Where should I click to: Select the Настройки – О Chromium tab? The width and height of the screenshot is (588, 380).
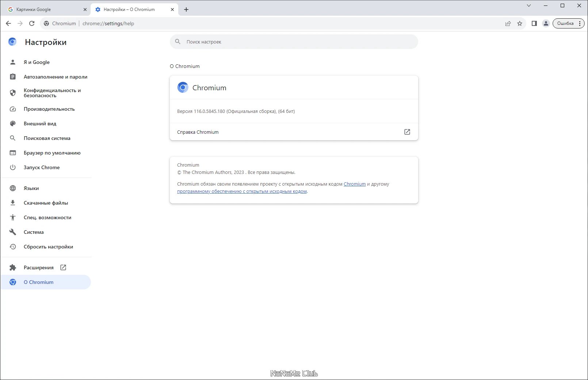click(x=134, y=9)
